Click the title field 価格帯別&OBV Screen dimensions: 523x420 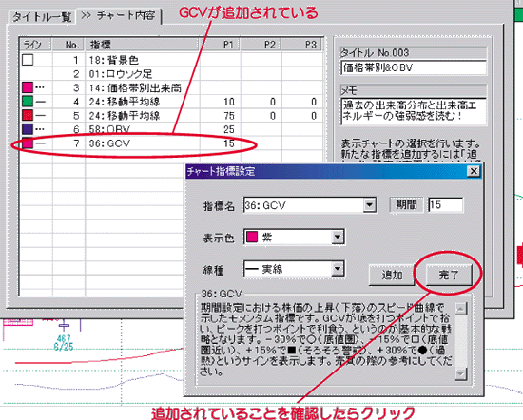click(414, 67)
